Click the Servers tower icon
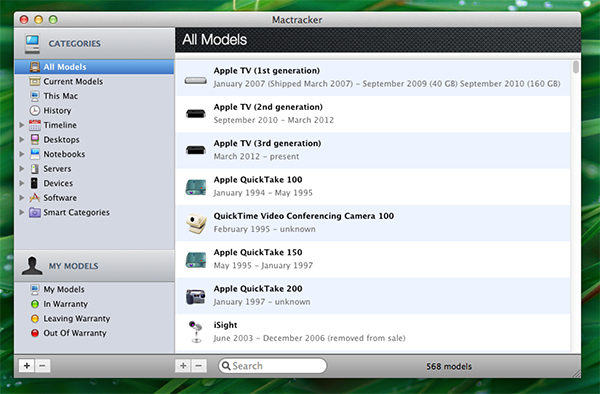This screenshot has height=394, width=600. (x=35, y=169)
